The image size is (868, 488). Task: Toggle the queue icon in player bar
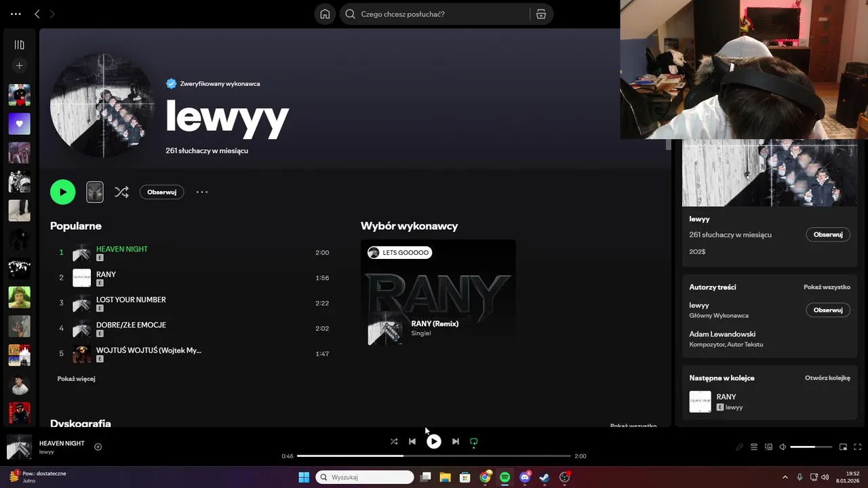pos(754,447)
